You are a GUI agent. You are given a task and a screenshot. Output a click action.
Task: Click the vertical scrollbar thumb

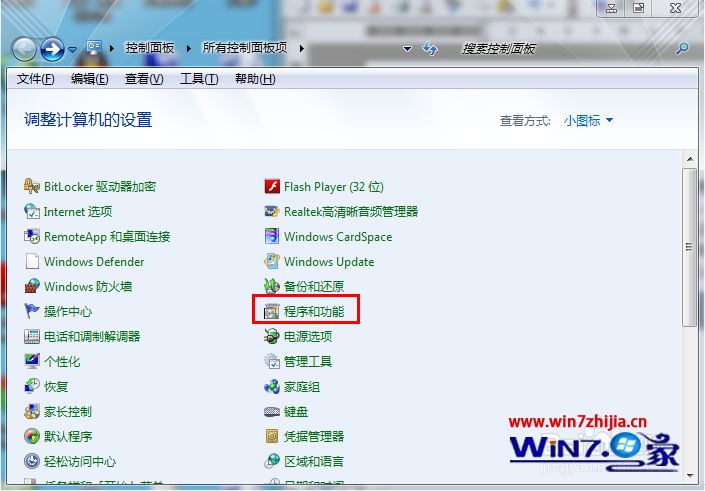pos(689,247)
